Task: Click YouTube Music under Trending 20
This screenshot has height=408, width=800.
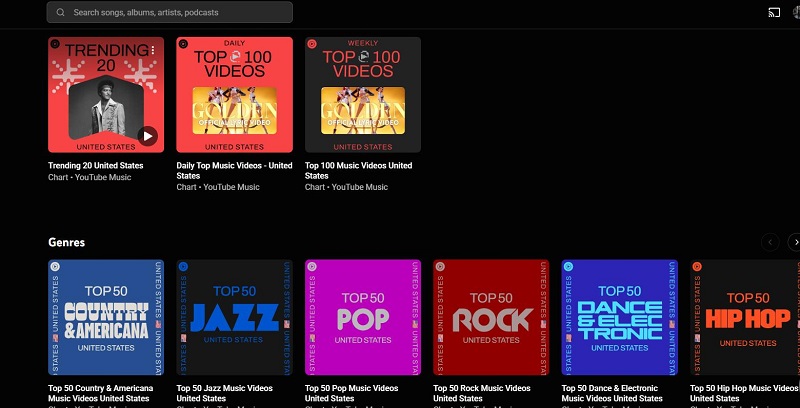Action: (103, 177)
